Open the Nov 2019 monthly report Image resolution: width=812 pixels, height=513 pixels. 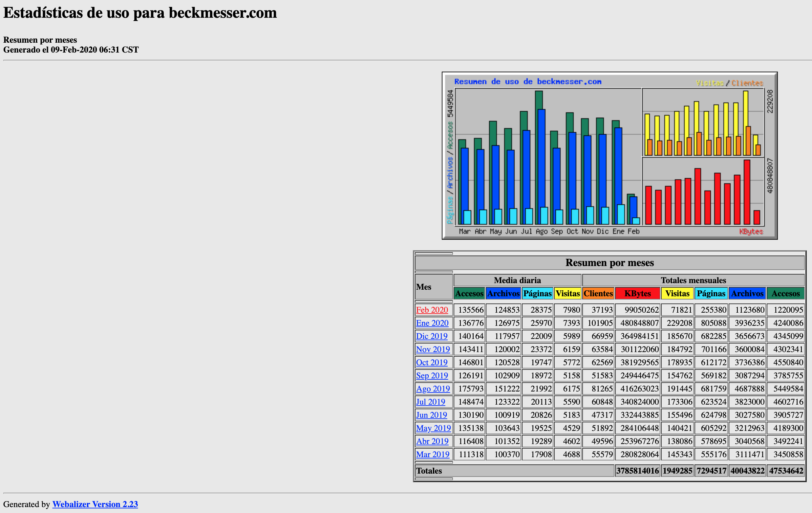433,349
